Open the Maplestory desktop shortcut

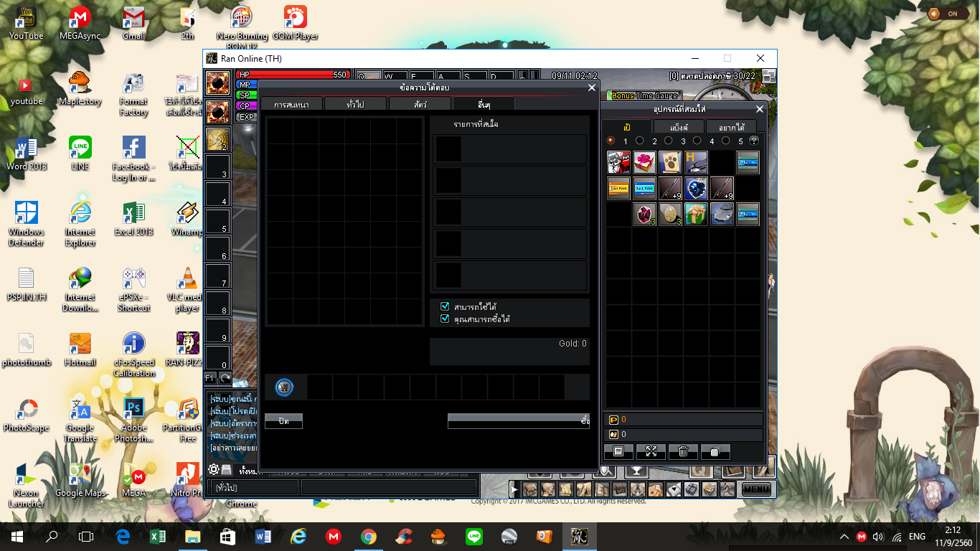[x=80, y=89]
